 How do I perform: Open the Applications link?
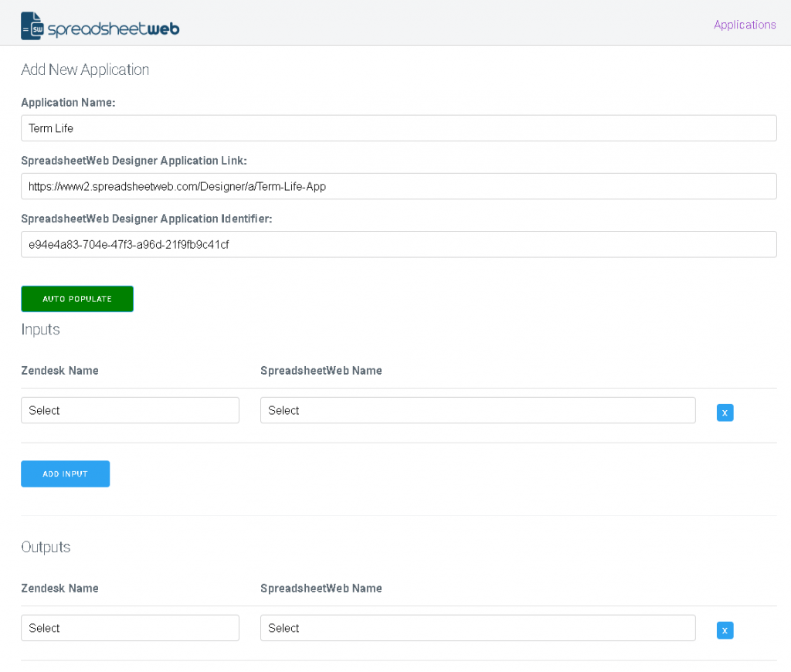click(745, 25)
